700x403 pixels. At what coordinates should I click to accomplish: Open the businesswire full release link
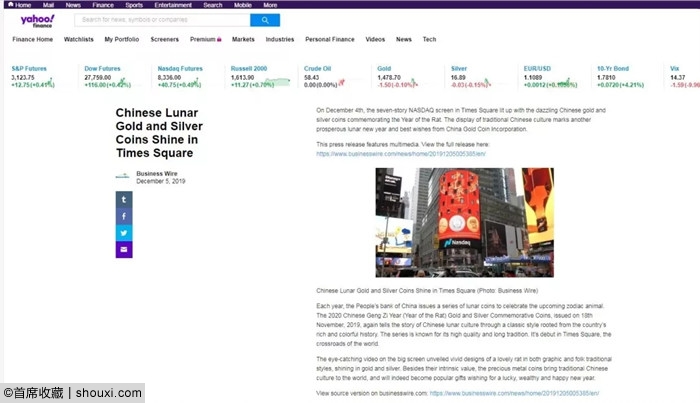(401, 154)
